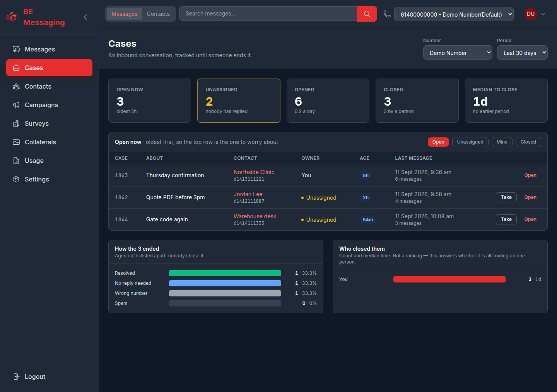Click the Surveys clipboard sidebar icon

click(x=16, y=123)
